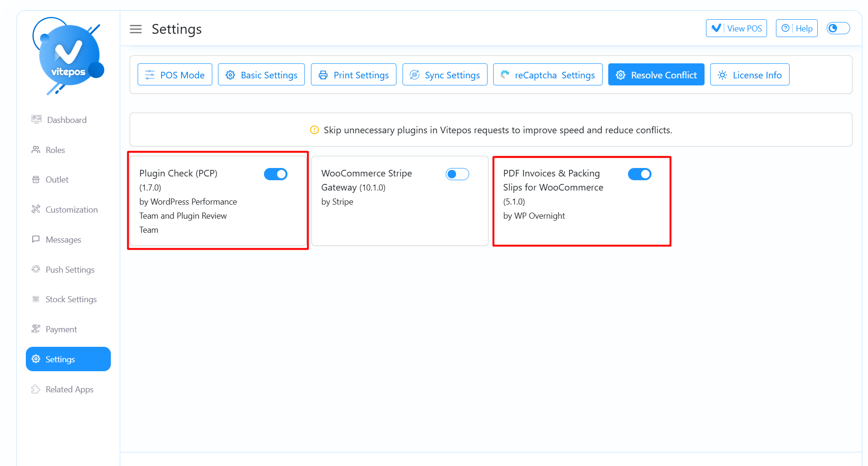
Task: Select the Resolve Conflict tab
Action: click(x=656, y=75)
